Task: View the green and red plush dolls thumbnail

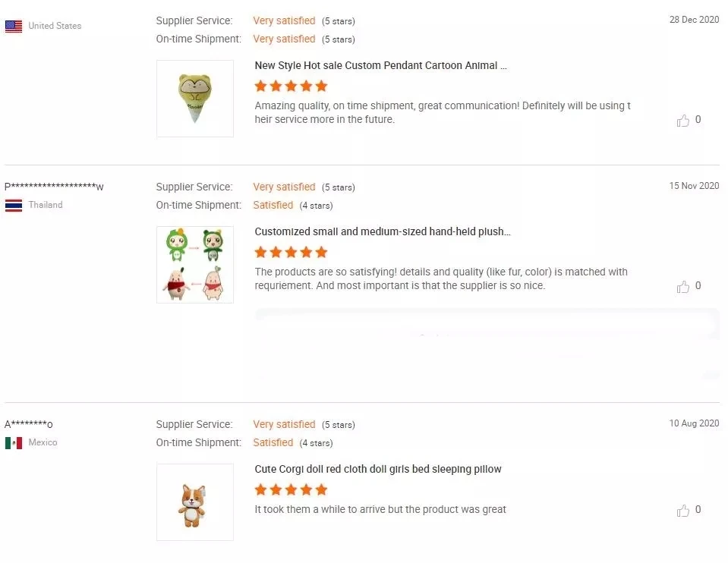Action: coord(195,265)
